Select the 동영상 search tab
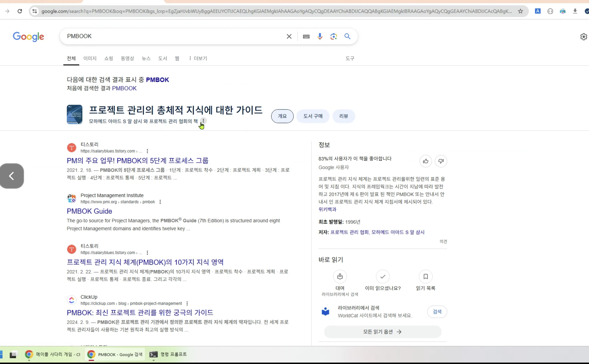The height and width of the screenshot is (364, 589). point(127,58)
